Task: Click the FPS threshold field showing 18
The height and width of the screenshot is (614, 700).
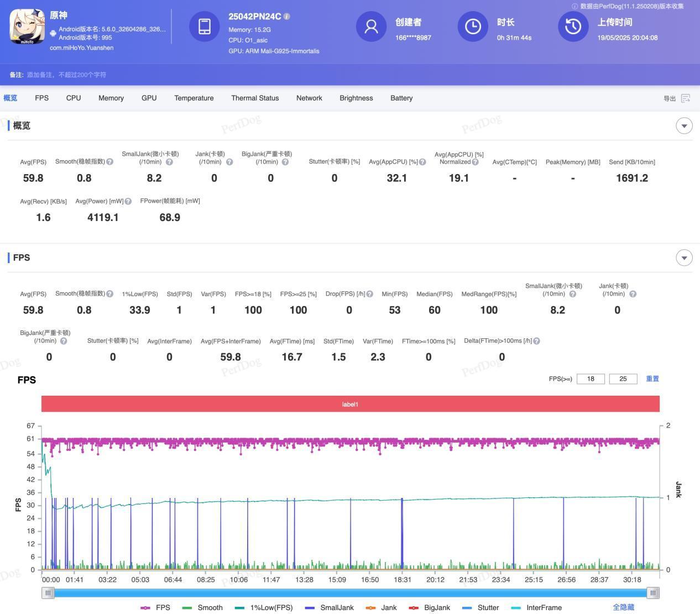Action: (591, 379)
